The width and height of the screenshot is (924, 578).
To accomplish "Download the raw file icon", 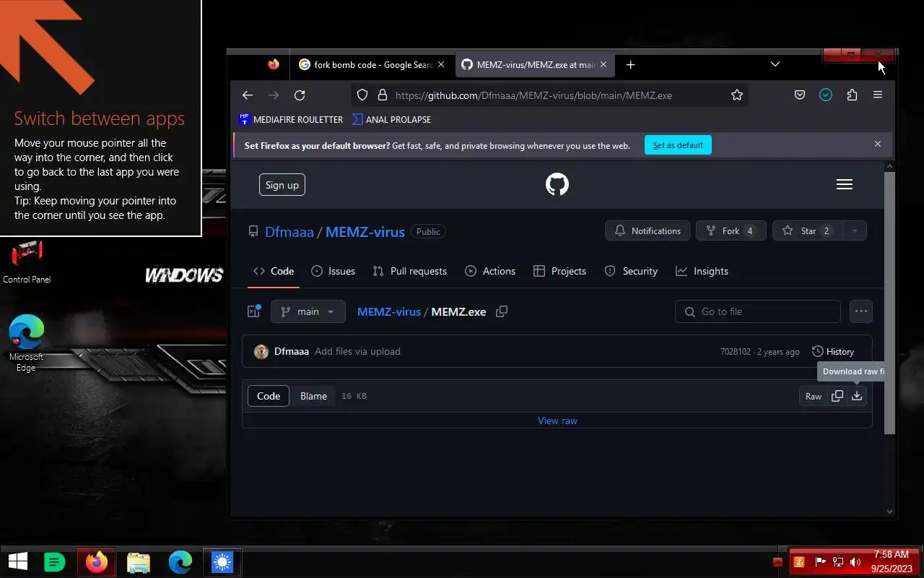I will coord(857,396).
